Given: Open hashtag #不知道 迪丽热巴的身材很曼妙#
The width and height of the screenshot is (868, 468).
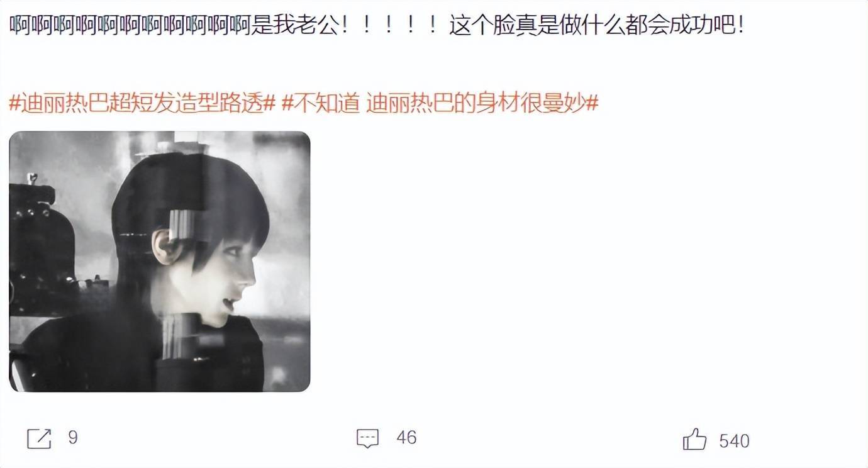Looking at the screenshot, I should pyautogui.click(x=439, y=103).
